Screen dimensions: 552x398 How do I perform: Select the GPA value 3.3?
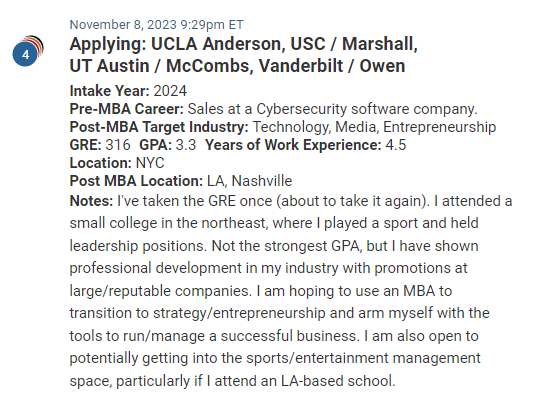(186, 145)
